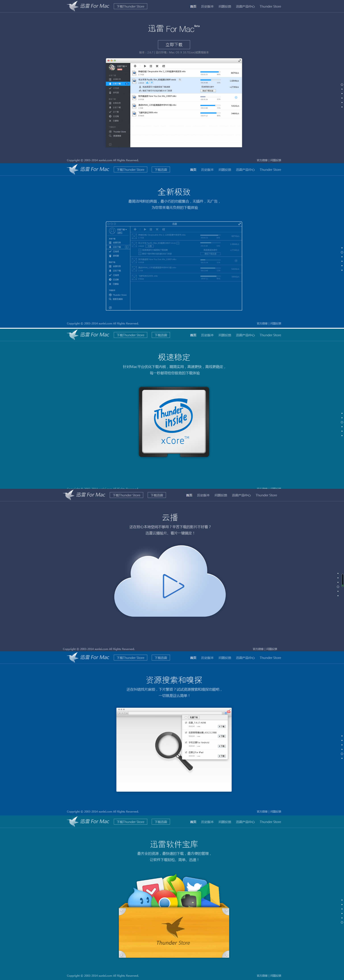Screen dimensions: 344x980
Task: Expand the 迅雷下载 dropdown in the blueprint wireframe window
Action: [122, 229]
